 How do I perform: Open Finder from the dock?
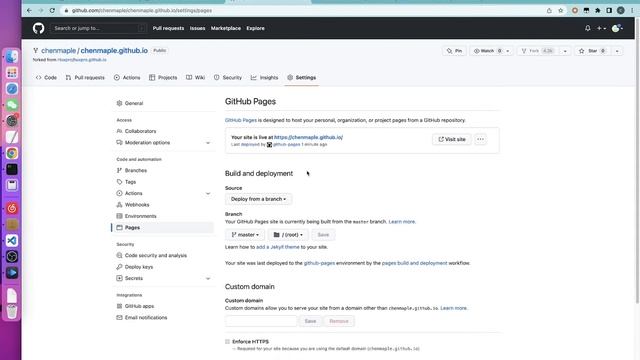click(x=12, y=57)
